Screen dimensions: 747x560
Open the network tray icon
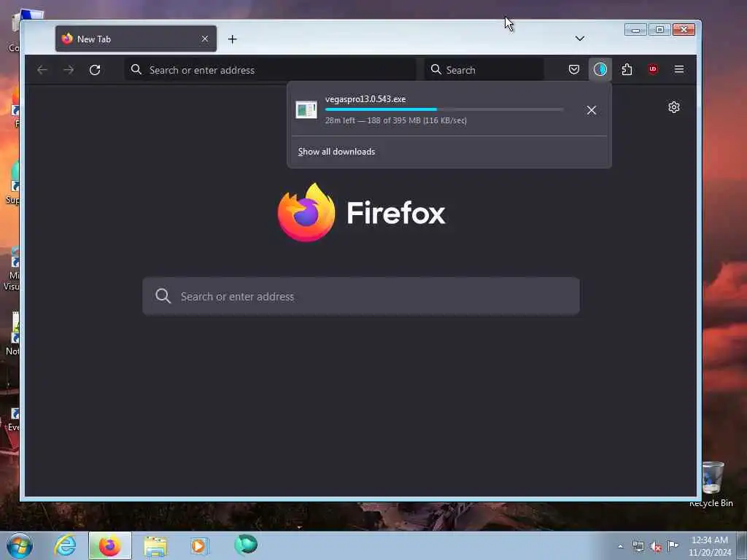click(x=638, y=547)
